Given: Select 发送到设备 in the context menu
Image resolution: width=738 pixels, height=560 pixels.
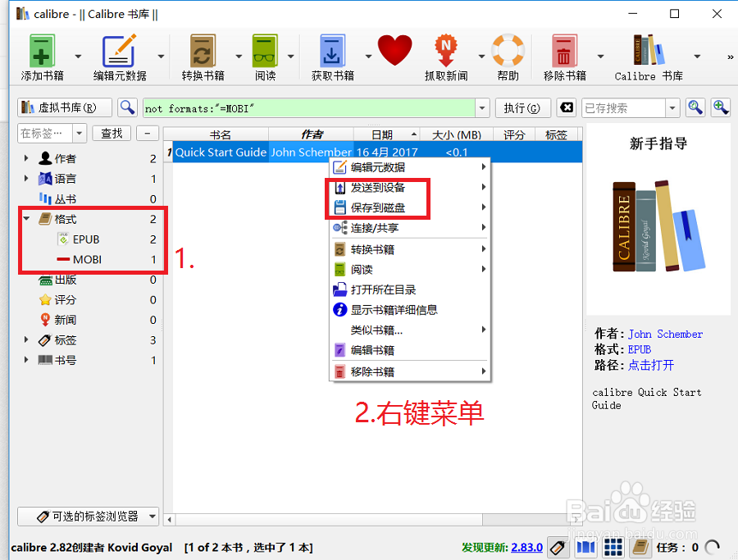Looking at the screenshot, I should (x=376, y=187).
